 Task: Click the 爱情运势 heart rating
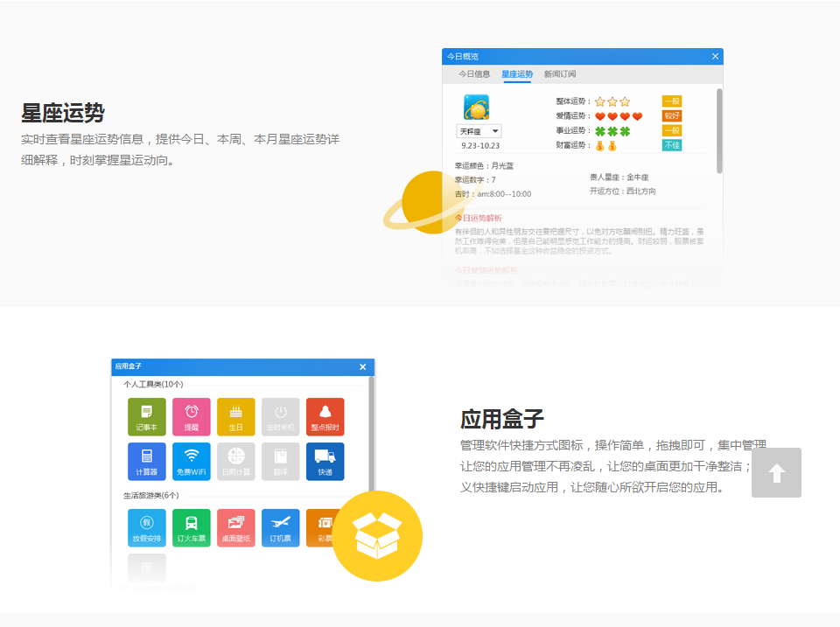click(619, 116)
